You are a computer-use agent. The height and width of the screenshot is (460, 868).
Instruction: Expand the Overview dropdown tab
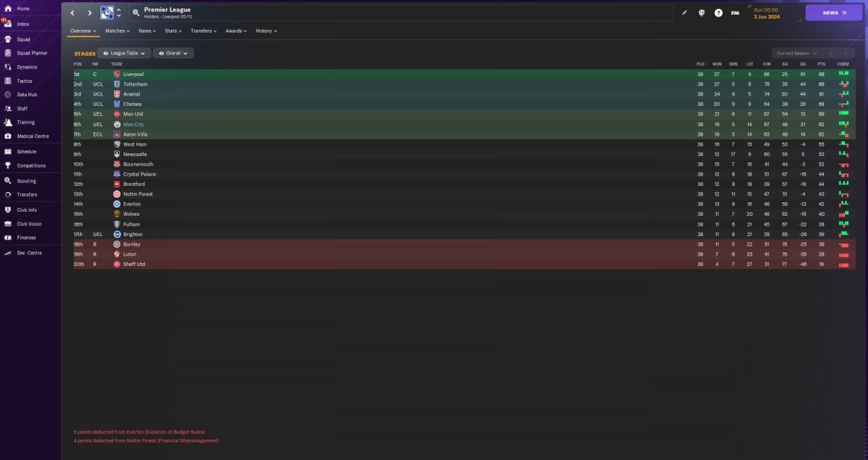[x=83, y=31]
